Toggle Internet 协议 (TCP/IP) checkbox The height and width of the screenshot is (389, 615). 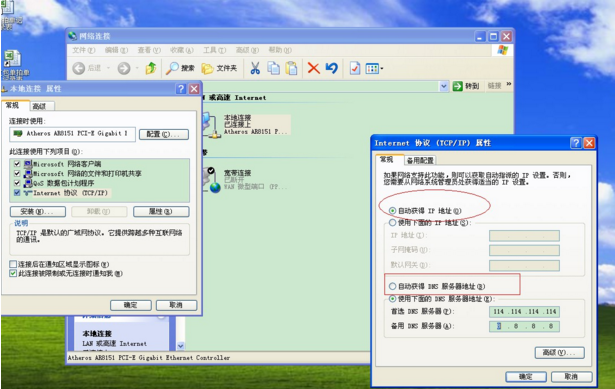17,193
